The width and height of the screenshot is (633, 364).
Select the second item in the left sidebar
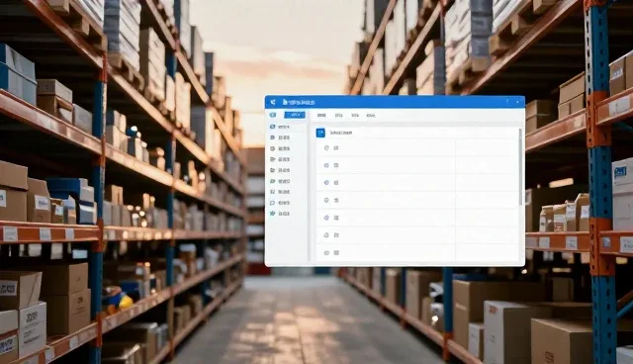(x=280, y=137)
